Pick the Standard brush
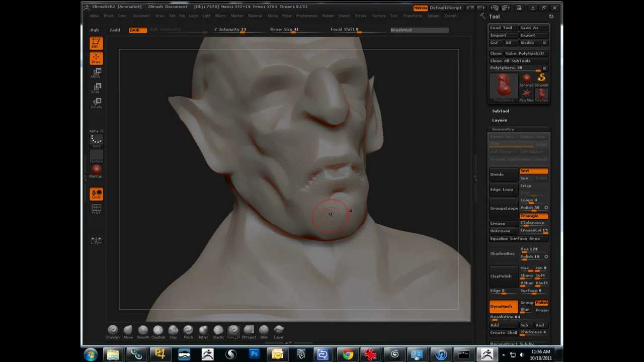 tap(113, 332)
